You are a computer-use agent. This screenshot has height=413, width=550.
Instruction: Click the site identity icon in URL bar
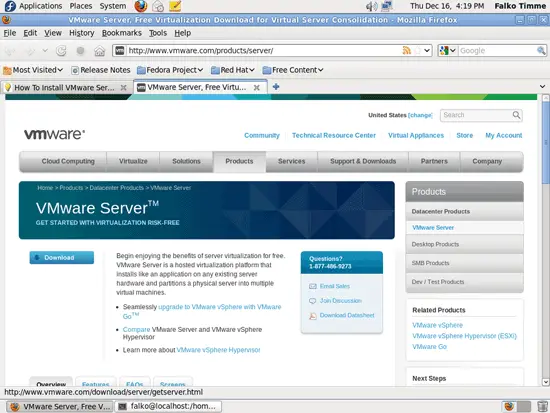pos(120,51)
